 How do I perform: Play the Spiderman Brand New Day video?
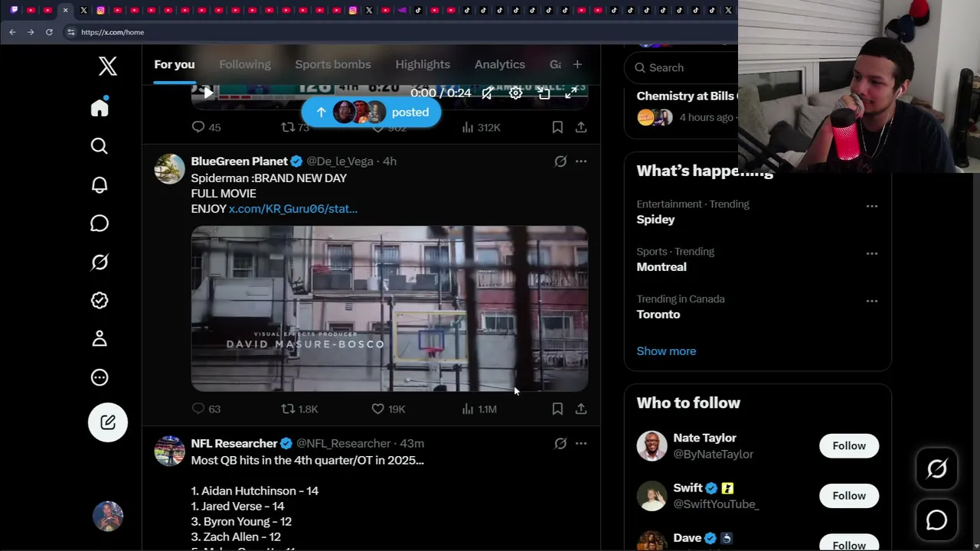390,308
